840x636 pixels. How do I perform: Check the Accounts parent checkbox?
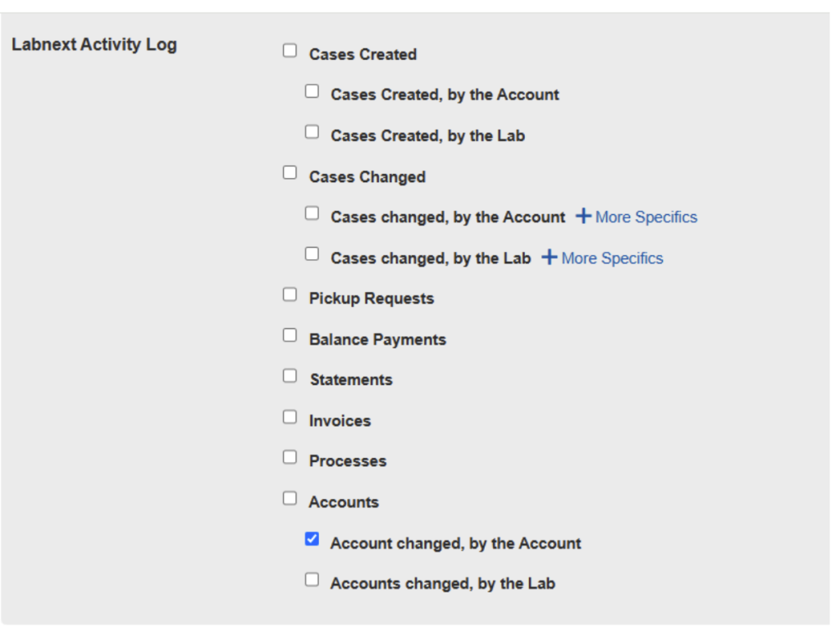pos(290,498)
